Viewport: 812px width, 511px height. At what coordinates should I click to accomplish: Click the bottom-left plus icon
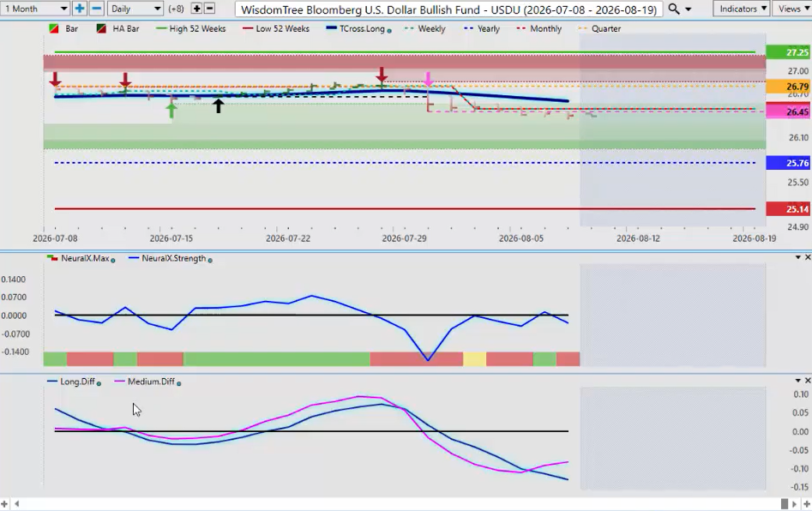click(x=4, y=504)
